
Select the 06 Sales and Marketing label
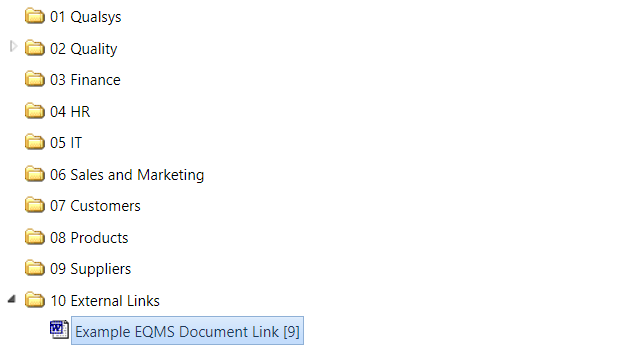(127, 175)
